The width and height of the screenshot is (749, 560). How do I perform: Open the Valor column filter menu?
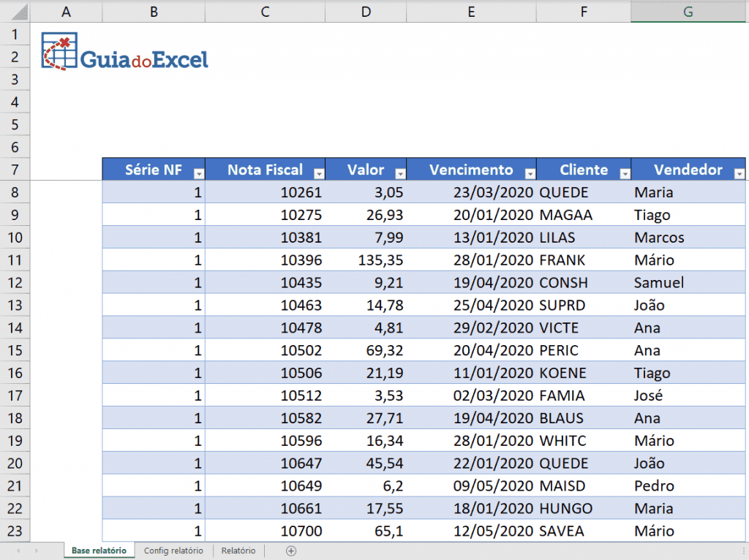pos(400,173)
